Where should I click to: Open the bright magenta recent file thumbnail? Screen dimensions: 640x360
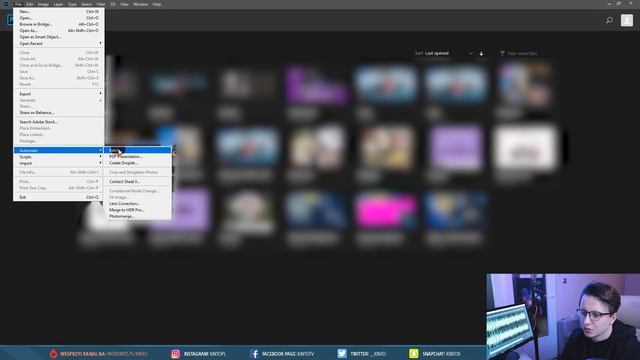click(386, 211)
